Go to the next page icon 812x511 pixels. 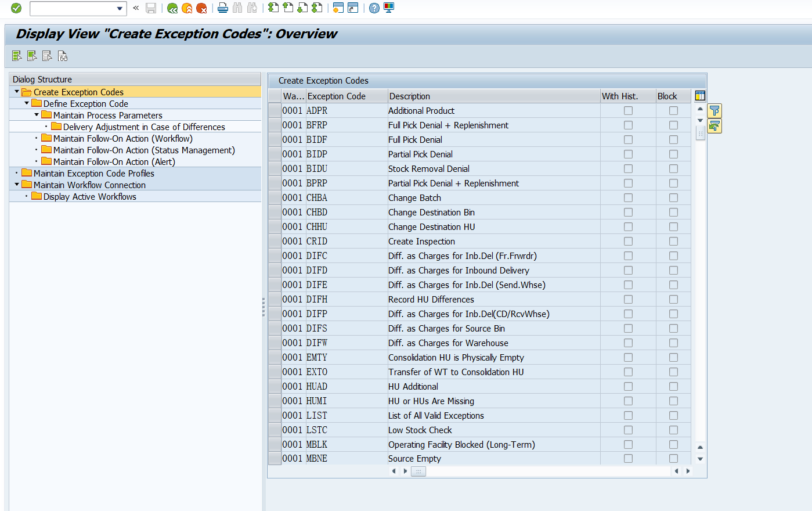pyautogui.click(x=302, y=8)
